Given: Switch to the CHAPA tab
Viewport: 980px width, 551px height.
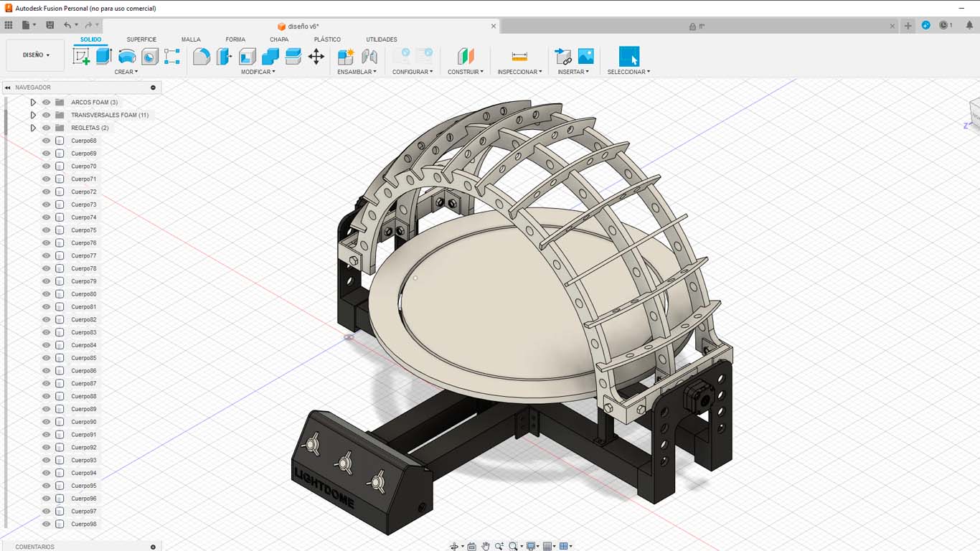Looking at the screenshot, I should pyautogui.click(x=279, y=39).
